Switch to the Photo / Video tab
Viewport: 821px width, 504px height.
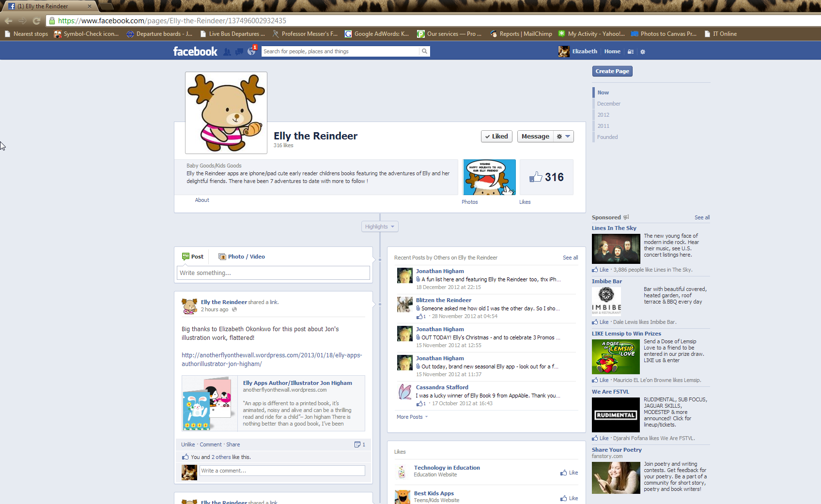(242, 257)
